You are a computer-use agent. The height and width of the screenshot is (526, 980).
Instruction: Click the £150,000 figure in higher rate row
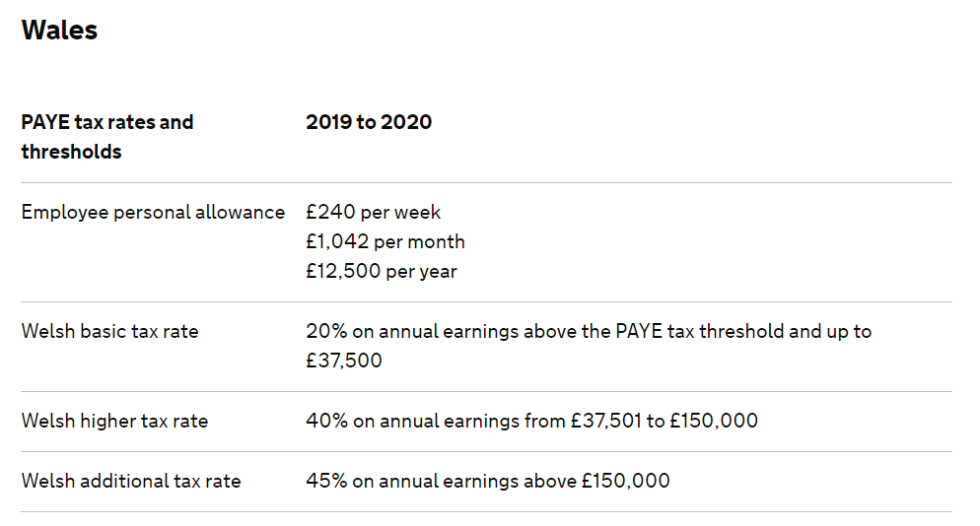click(x=714, y=421)
